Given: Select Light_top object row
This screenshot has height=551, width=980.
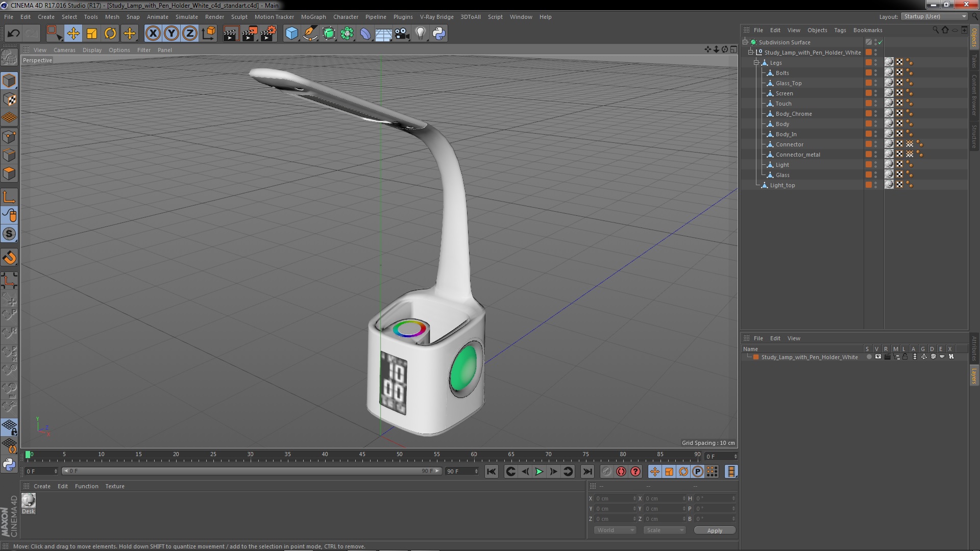Looking at the screenshot, I should click(782, 185).
